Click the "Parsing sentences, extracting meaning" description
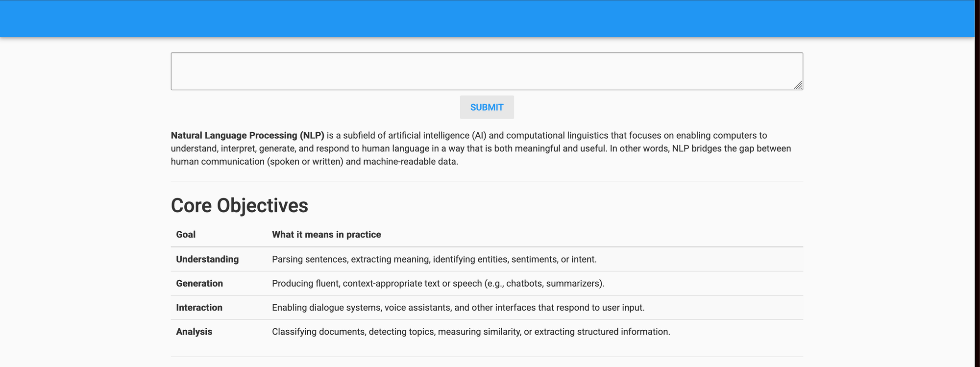The image size is (980, 367). point(434,259)
